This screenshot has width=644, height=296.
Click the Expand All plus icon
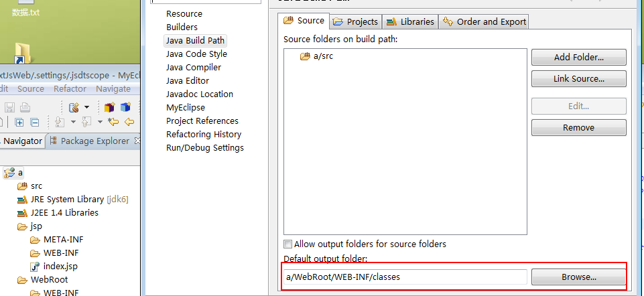point(19,122)
